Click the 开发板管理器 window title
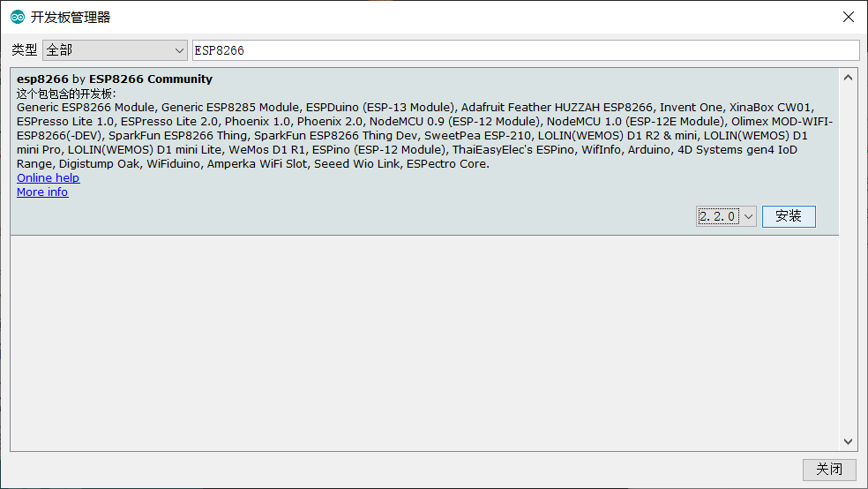 [x=71, y=17]
